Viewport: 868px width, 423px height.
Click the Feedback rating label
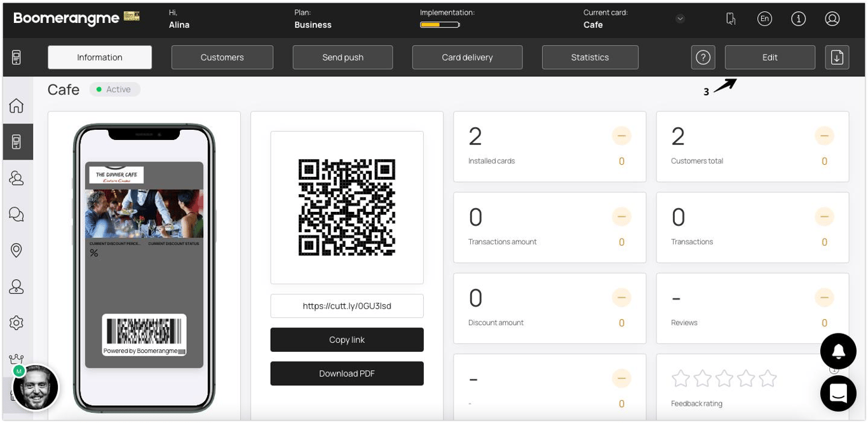696,403
